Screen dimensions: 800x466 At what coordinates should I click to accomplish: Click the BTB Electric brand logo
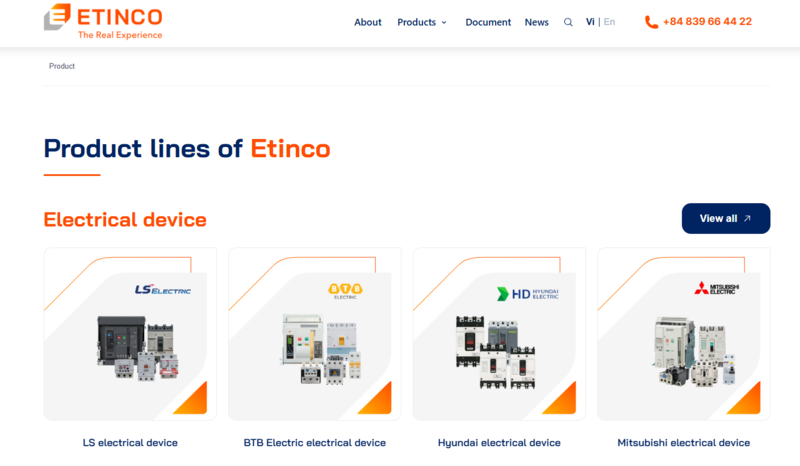pyautogui.click(x=345, y=290)
